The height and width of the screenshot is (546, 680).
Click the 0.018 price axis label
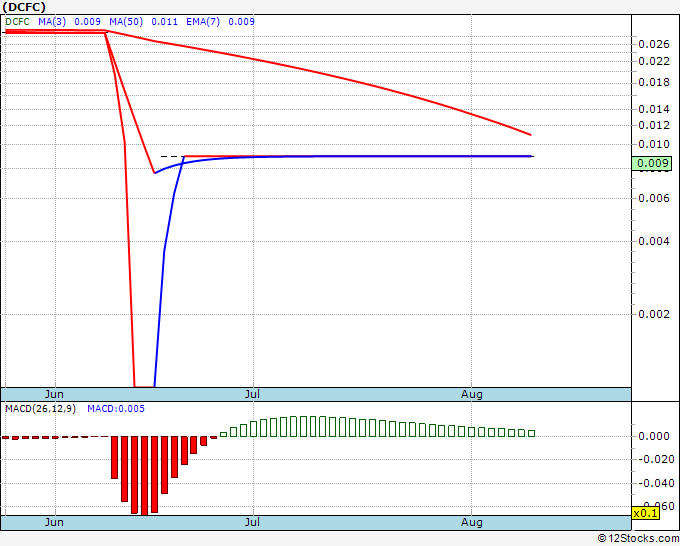coord(654,82)
